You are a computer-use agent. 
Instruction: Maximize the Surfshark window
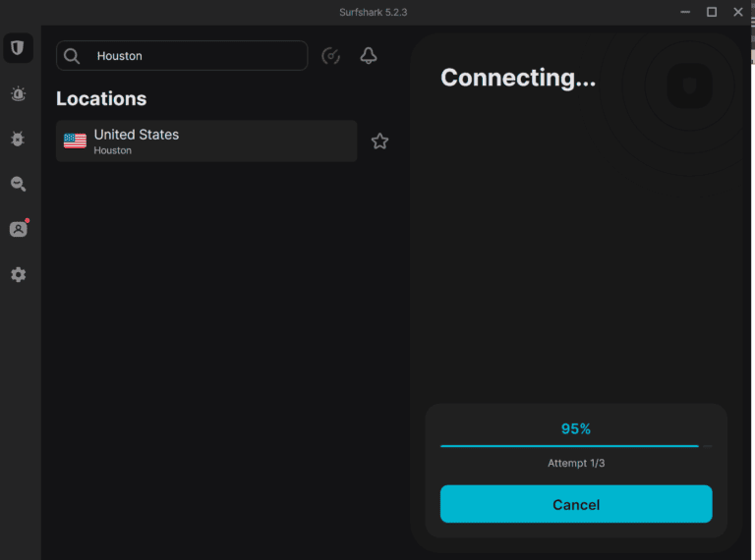tap(712, 12)
